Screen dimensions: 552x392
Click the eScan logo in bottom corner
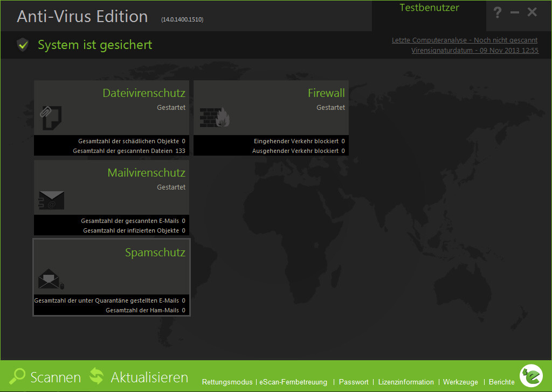coord(531,375)
